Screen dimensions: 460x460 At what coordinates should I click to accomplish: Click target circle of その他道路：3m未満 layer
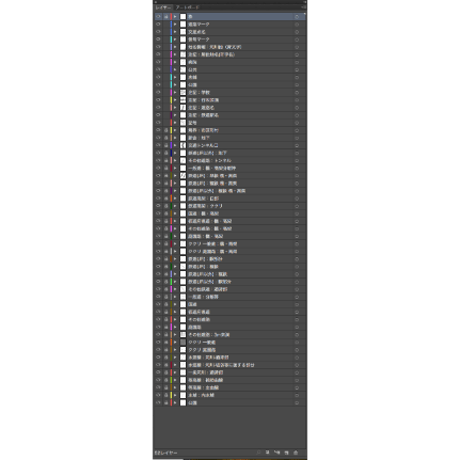point(297,335)
